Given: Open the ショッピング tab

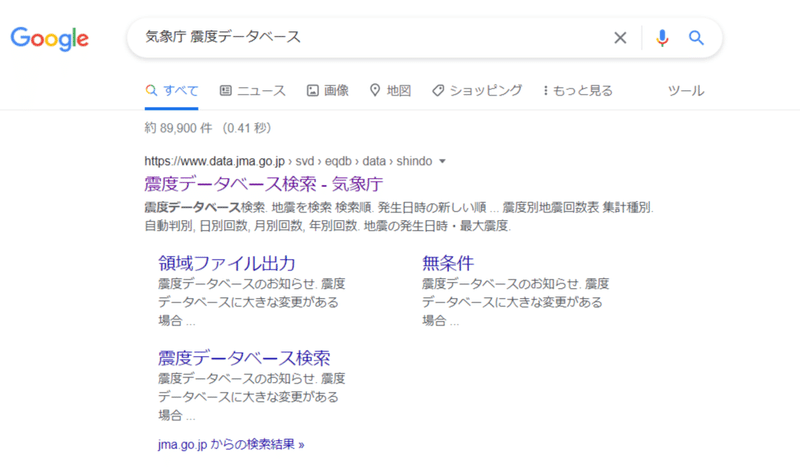Looking at the screenshot, I should 477,90.
